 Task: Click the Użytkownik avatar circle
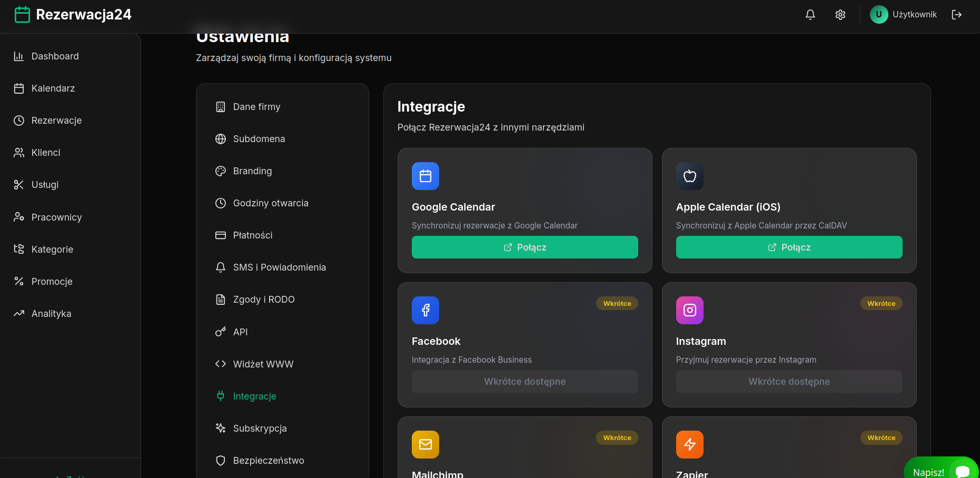878,14
